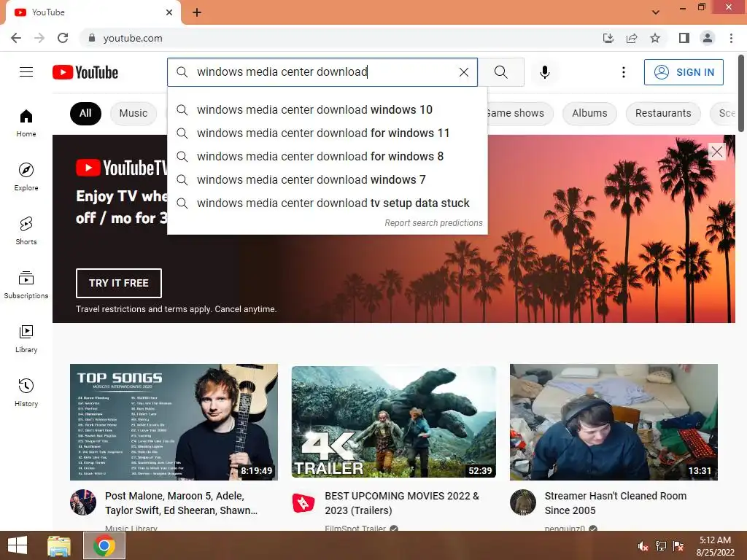747x560 pixels.
Task: Click the muted volume tray icon
Action: (x=643, y=546)
